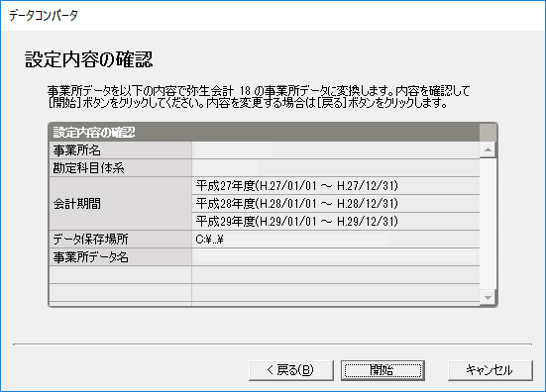Click the データコンバータ window title
This screenshot has height=392, width=546.
(44, 15)
